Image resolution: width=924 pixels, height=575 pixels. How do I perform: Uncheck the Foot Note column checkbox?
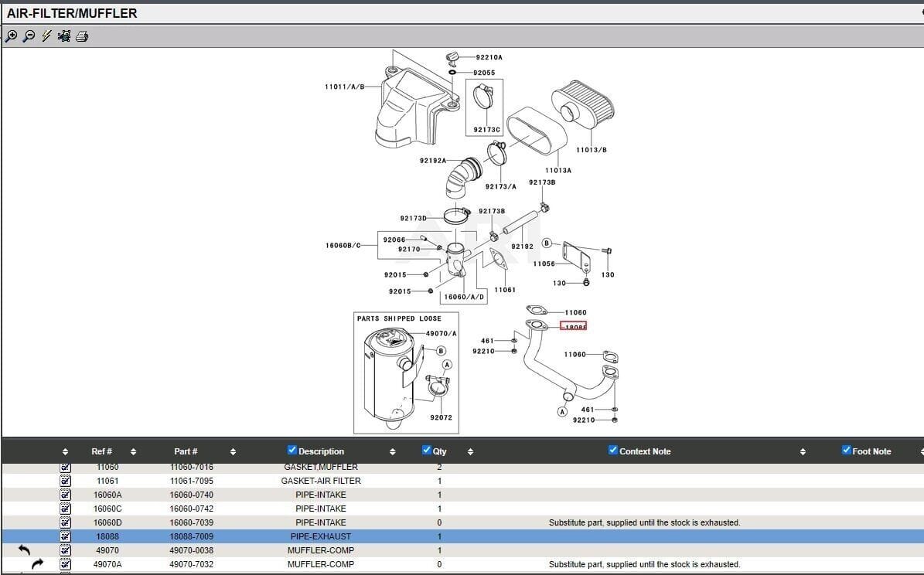[846, 451]
